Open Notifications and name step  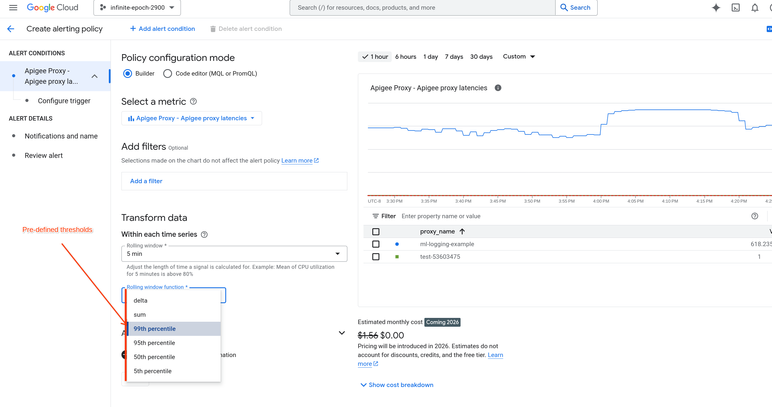coord(61,136)
